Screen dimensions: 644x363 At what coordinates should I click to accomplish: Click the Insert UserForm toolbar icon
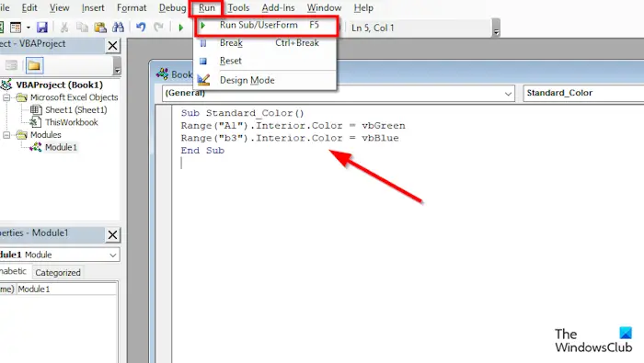pyautogui.click(x=16, y=28)
